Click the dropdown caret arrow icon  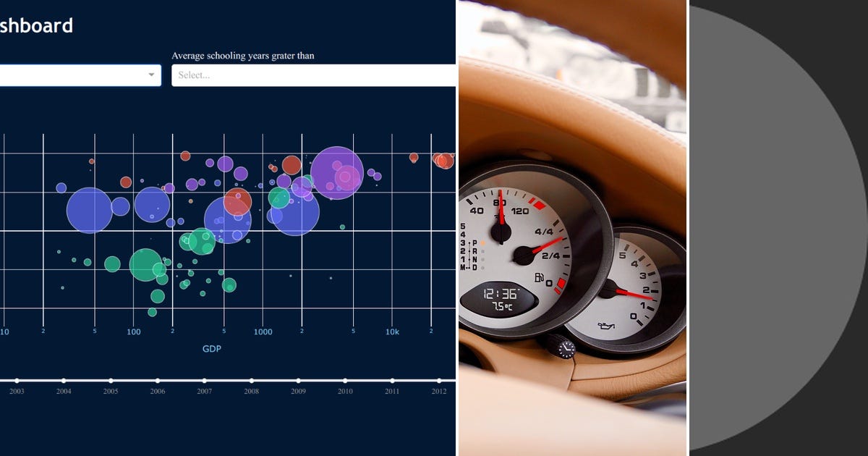click(151, 75)
